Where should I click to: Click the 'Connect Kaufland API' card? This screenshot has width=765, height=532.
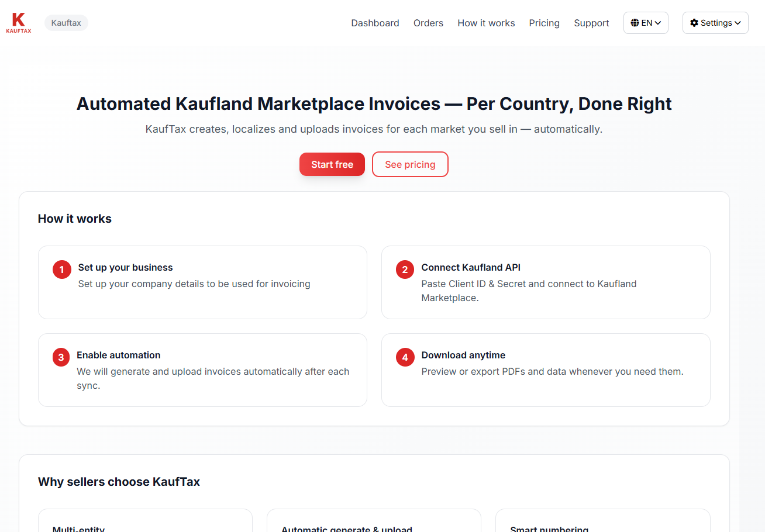tap(546, 282)
